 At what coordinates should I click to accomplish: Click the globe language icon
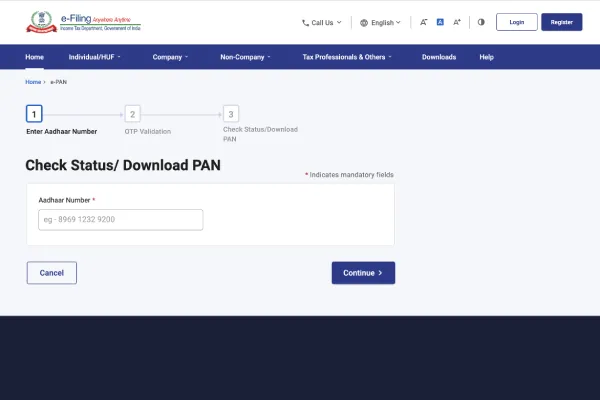364,22
